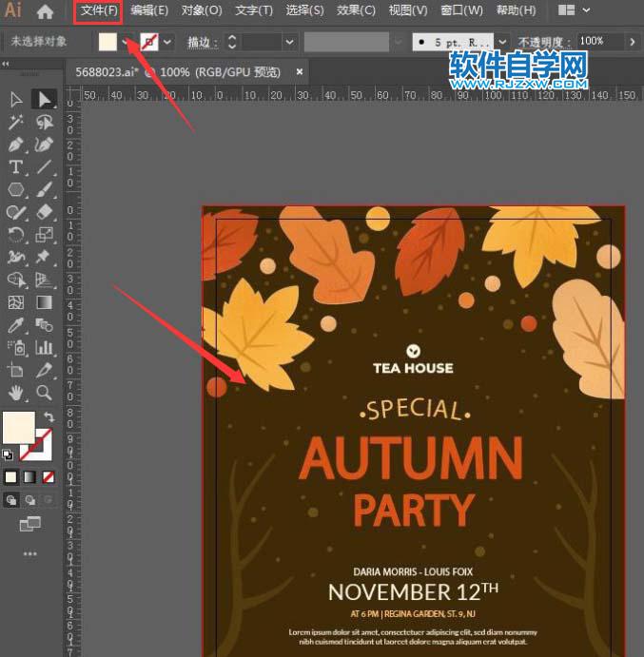
Task: Enable Draw Inside mode
Action: (49, 500)
